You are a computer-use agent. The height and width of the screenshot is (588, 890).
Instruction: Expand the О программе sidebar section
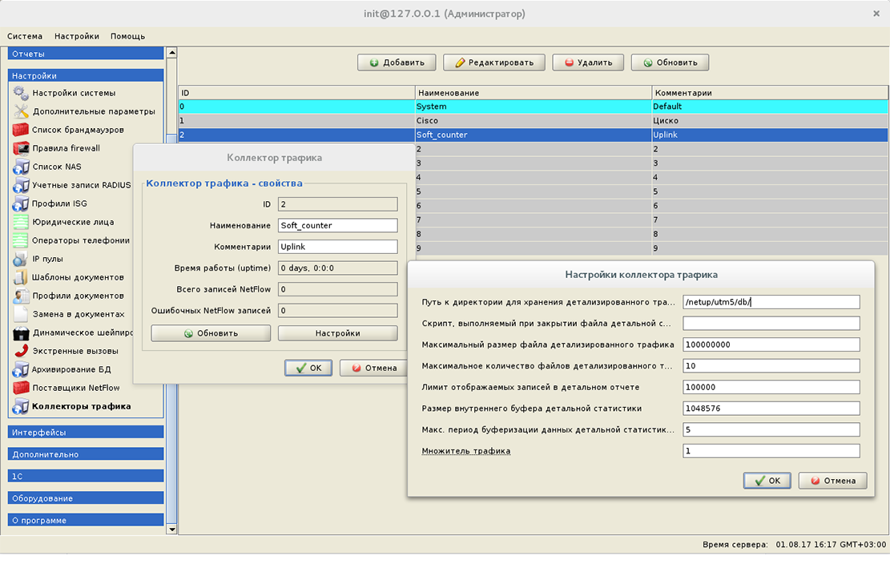coord(86,520)
